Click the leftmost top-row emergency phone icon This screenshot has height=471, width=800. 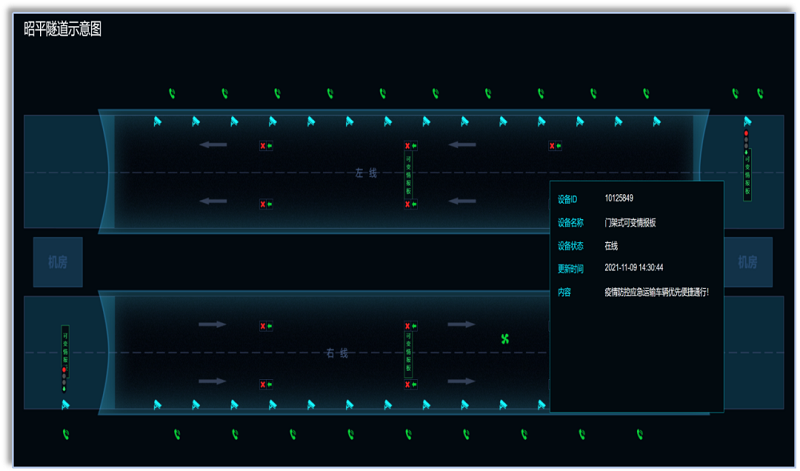(172, 94)
